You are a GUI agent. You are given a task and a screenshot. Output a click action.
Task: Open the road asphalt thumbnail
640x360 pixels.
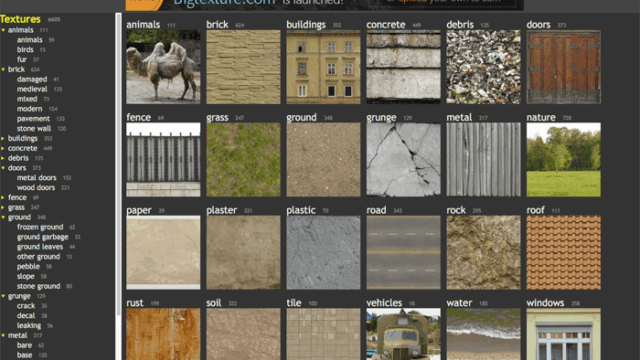click(x=403, y=253)
